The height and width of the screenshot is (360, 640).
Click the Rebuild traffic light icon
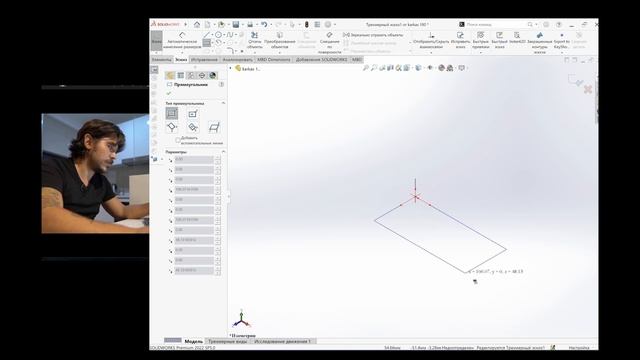click(307, 24)
